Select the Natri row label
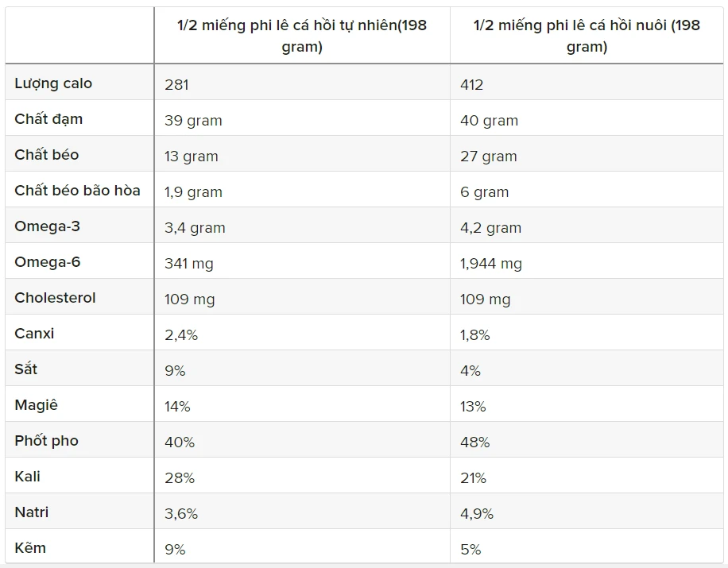The width and height of the screenshot is (728, 568). click(31, 512)
